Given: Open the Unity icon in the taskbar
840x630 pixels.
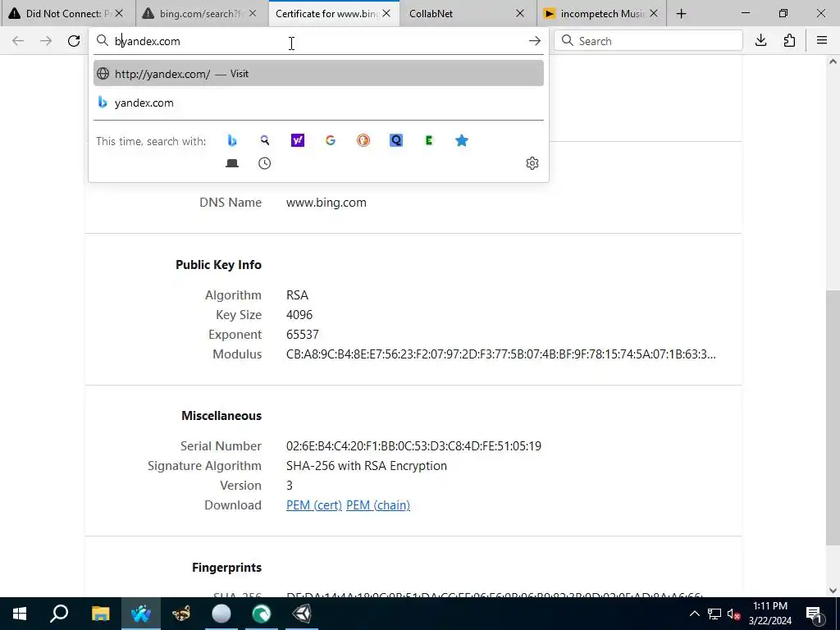Looking at the screenshot, I should click(x=302, y=614).
